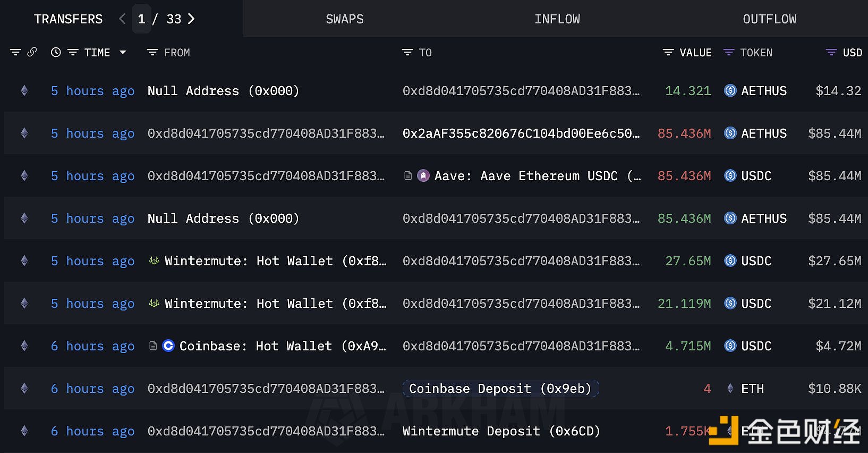Viewport: 868px width, 453px height.
Task: Open Wintermute Deposit (0x6CD) address link
Action: [x=501, y=431]
